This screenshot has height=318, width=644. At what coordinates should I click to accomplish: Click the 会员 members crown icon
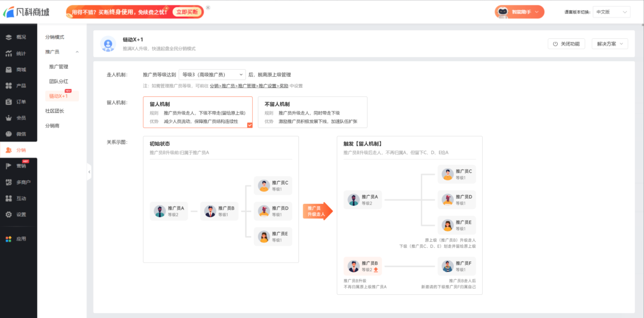[x=8, y=118]
